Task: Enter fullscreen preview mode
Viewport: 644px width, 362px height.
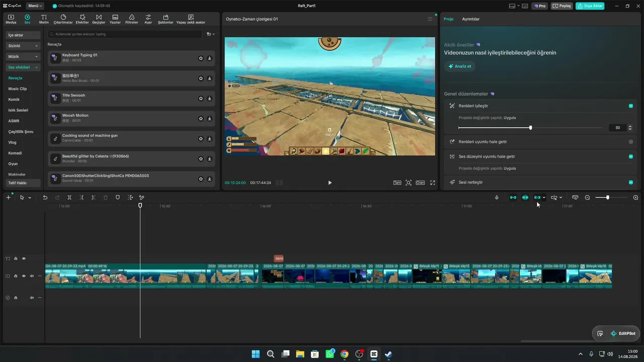Action: click(x=432, y=183)
